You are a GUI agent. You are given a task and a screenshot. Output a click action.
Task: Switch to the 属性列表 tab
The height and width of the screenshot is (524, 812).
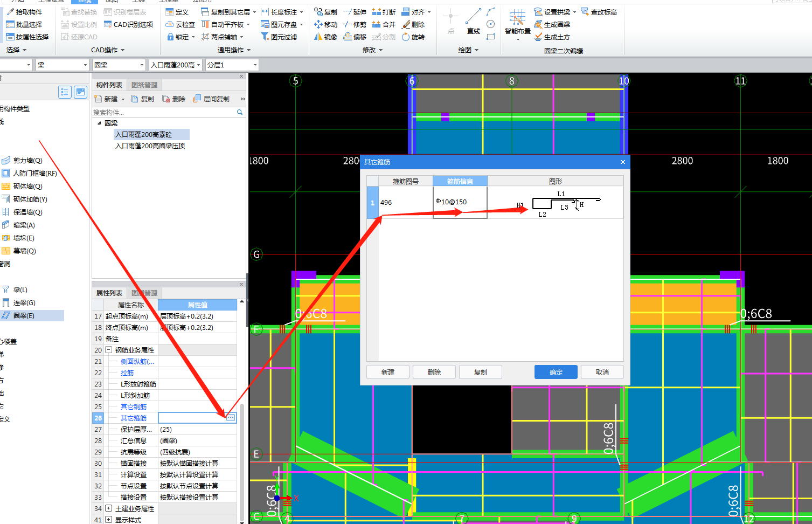(x=109, y=293)
